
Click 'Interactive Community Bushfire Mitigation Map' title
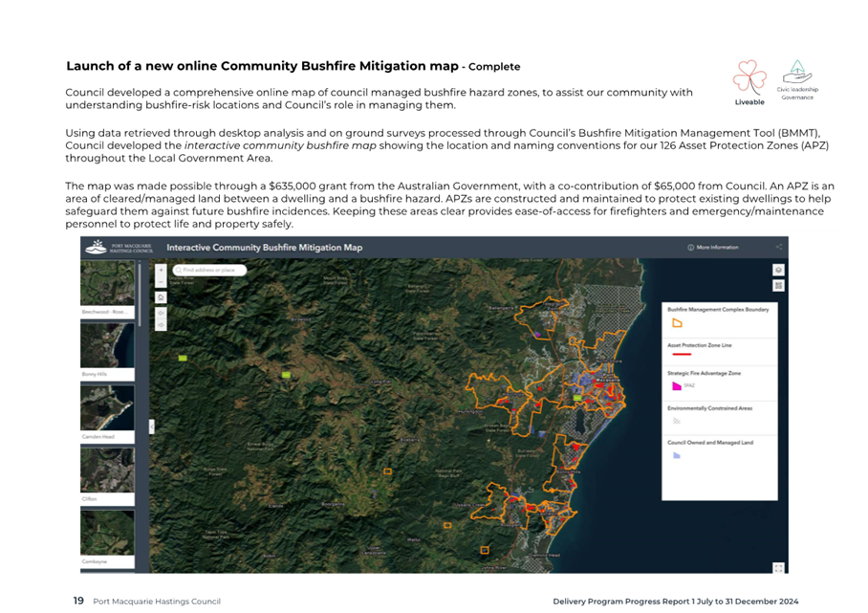(x=265, y=248)
